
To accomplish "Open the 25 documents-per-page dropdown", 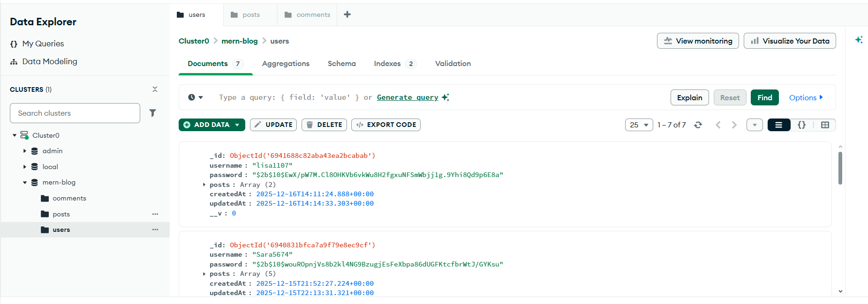I will tap(639, 125).
